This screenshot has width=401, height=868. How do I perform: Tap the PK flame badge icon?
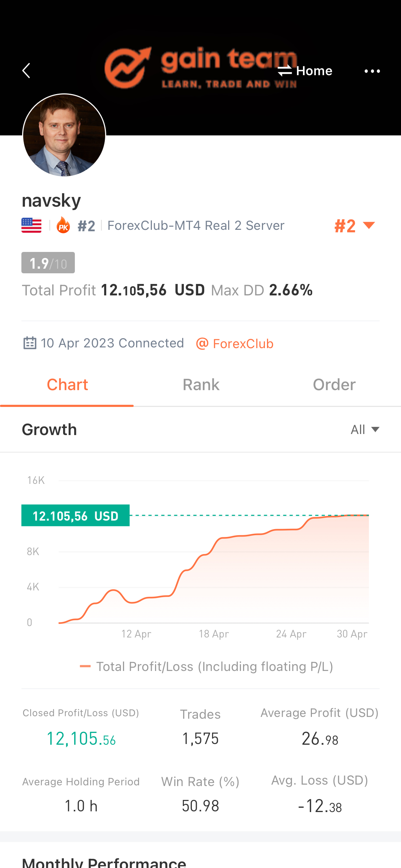pyautogui.click(x=63, y=226)
